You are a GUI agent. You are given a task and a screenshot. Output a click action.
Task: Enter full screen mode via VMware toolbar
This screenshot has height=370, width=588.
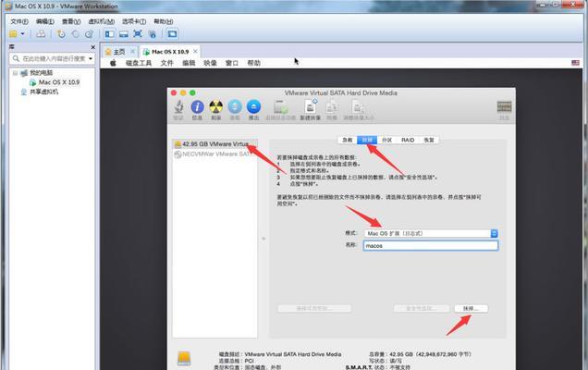click(138, 34)
